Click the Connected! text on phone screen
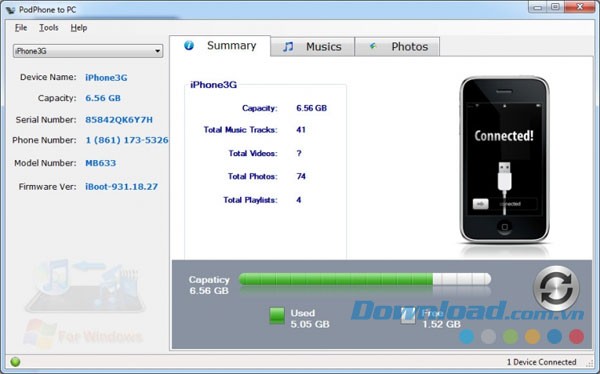Viewport: 600px width, 374px height. click(504, 136)
